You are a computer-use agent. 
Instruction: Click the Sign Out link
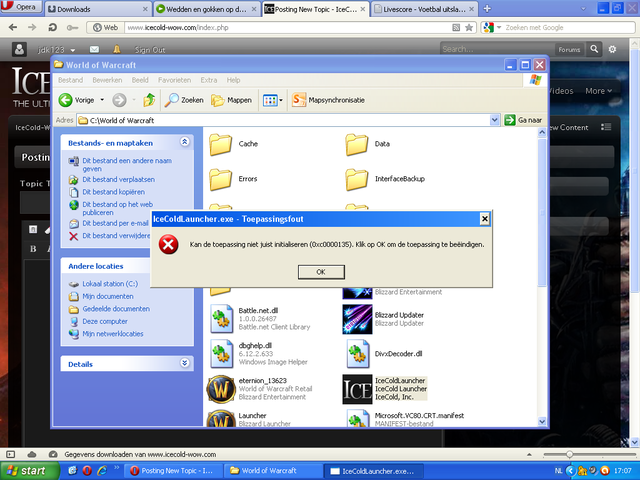click(150, 50)
